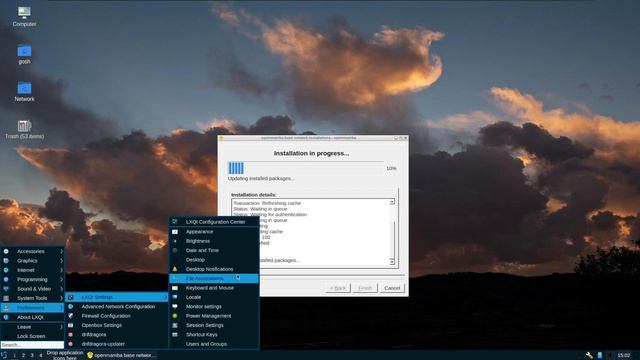Click the Power Management green icon

click(x=175, y=316)
